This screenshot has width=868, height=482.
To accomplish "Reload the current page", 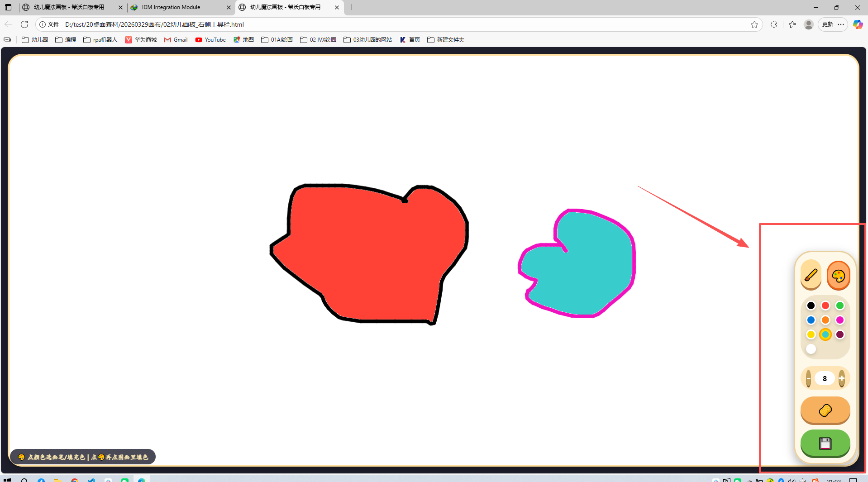I will coord(24,24).
